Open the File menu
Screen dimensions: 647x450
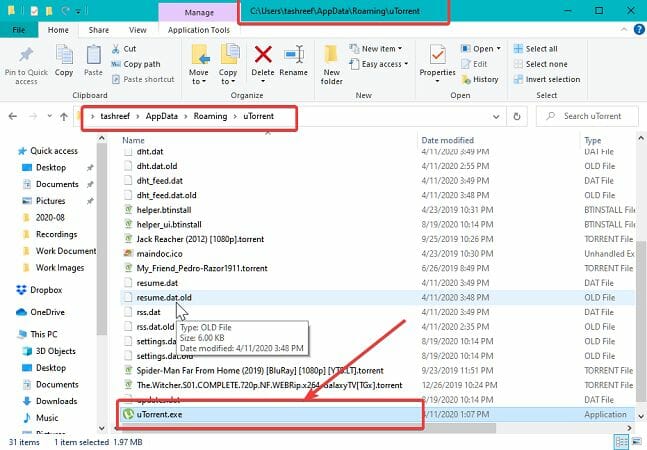(19, 30)
